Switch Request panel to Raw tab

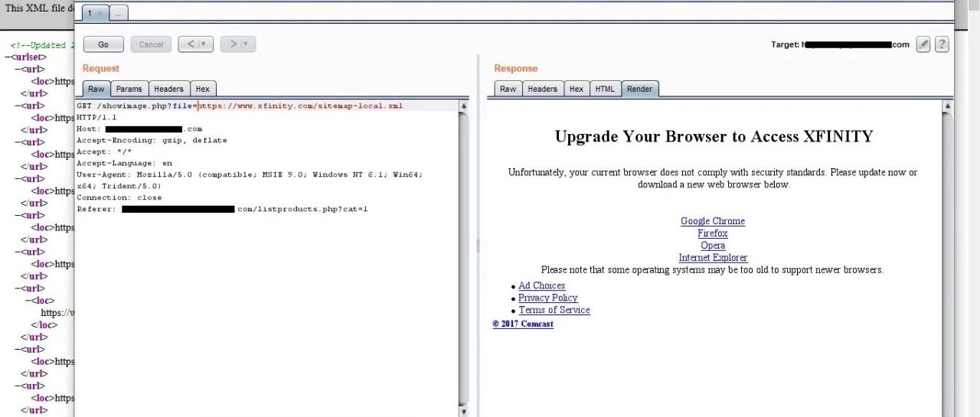96,89
